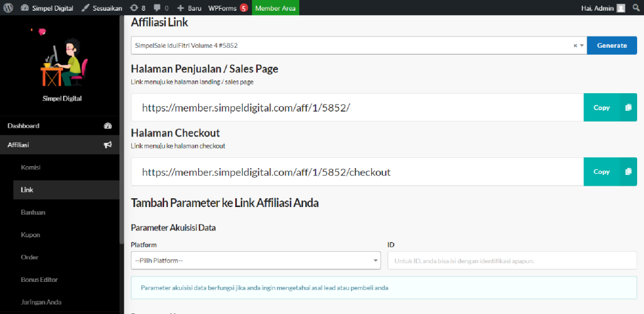Click the 'Halaman Checkout' heading
This screenshot has width=644, height=314.
[175, 133]
